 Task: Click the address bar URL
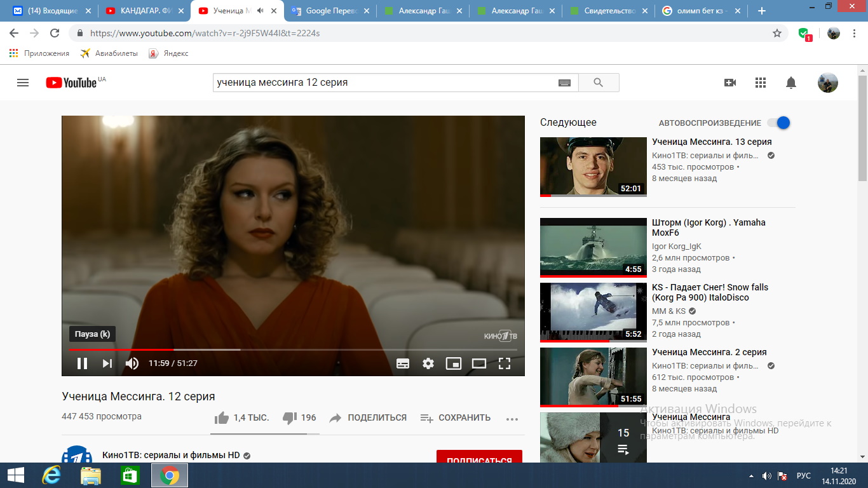205,33
